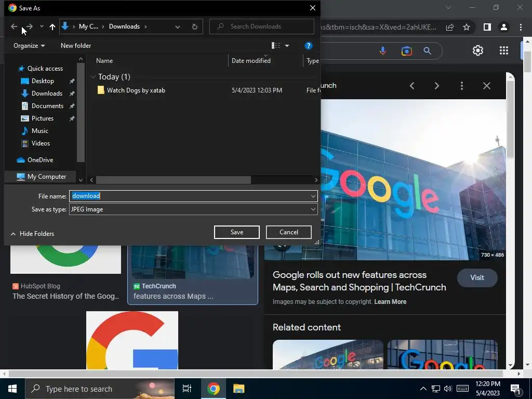Close the image preview panel

[486, 86]
